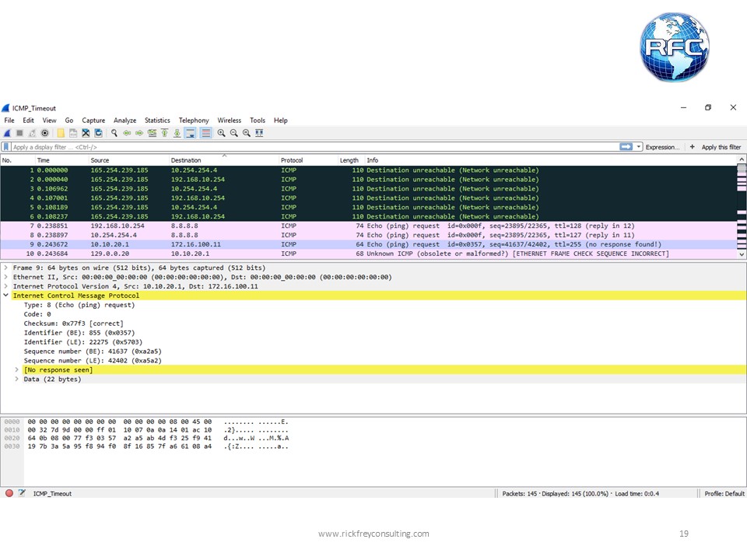Viewport: 747px width, 560px height.
Task: Open capture file properties status icon
Action: (x=22, y=493)
